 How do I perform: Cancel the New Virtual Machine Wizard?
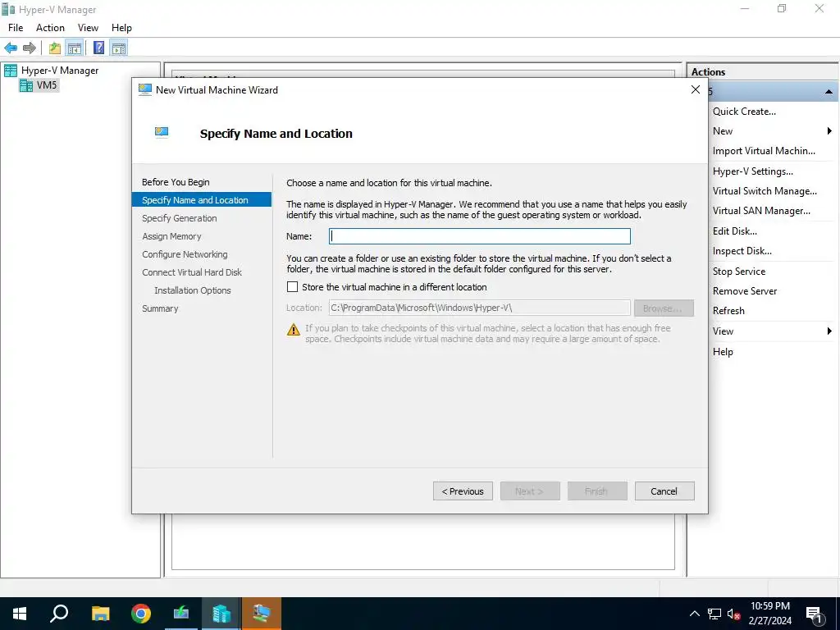coord(664,491)
